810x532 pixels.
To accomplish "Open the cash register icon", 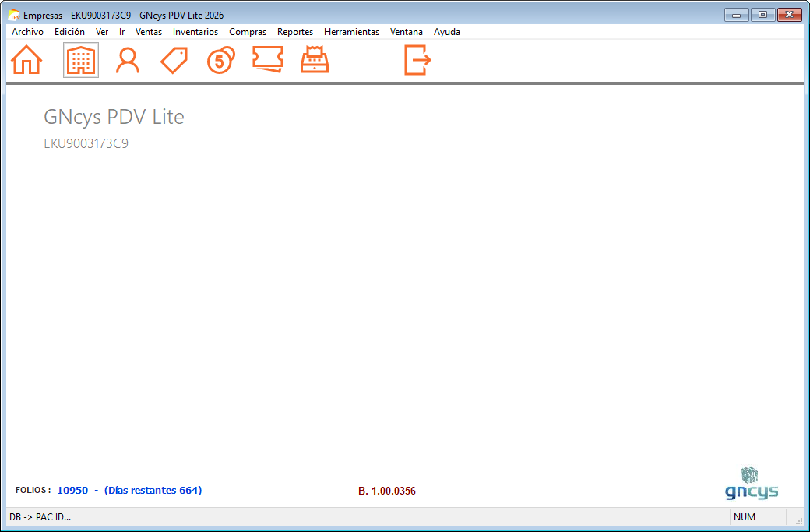I will click(315, 59).
